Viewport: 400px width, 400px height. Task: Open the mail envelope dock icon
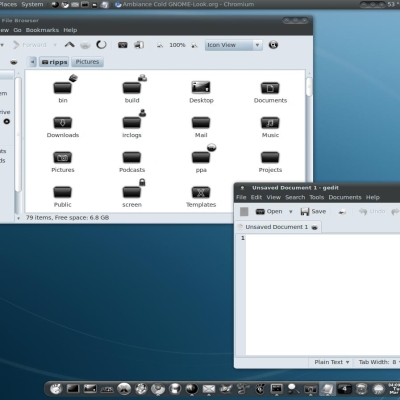click(x=209, y=388)
